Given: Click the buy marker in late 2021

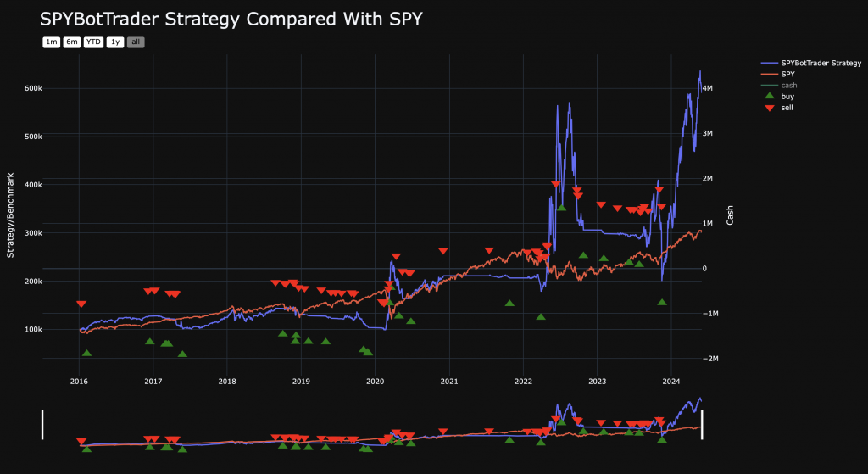Looking at the screenshot, I should pyautogui.click(x=509, y=303).
